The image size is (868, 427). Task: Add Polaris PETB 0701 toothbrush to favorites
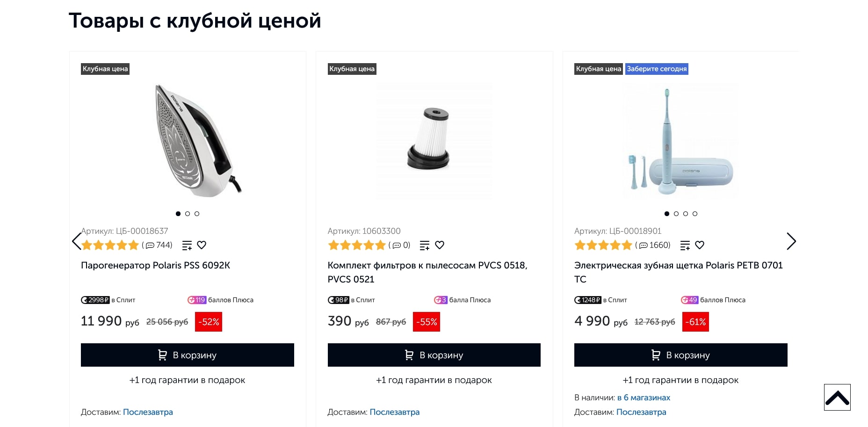[x=700, y=245]
